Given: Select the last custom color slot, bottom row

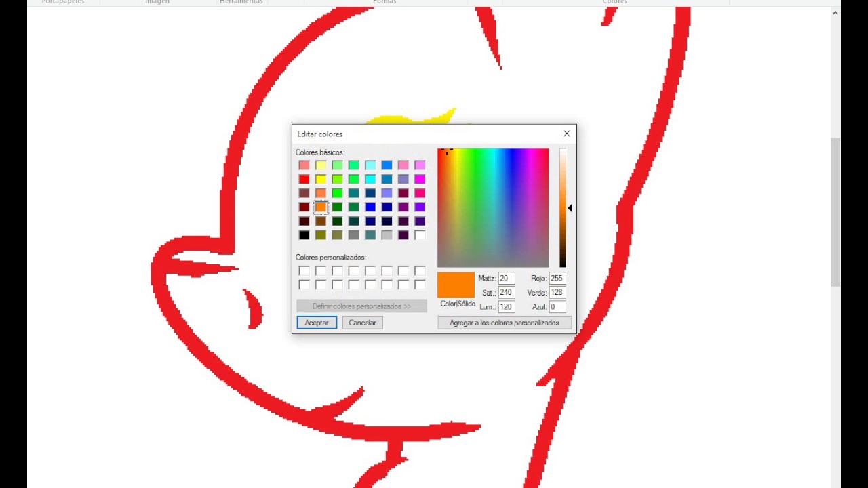Looking at the screenshot, I should [x=420, y=285].
